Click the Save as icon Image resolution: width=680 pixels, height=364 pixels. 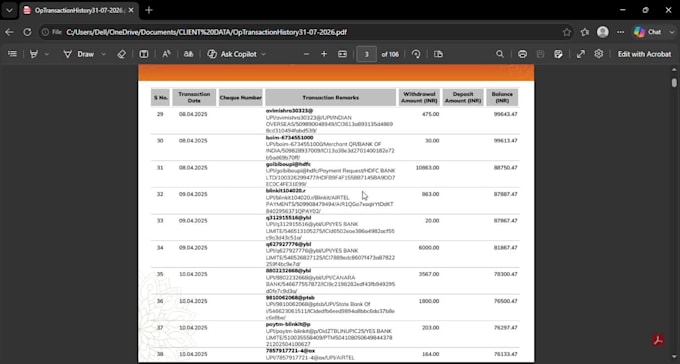pyautogui.click(x=559, y=54)
